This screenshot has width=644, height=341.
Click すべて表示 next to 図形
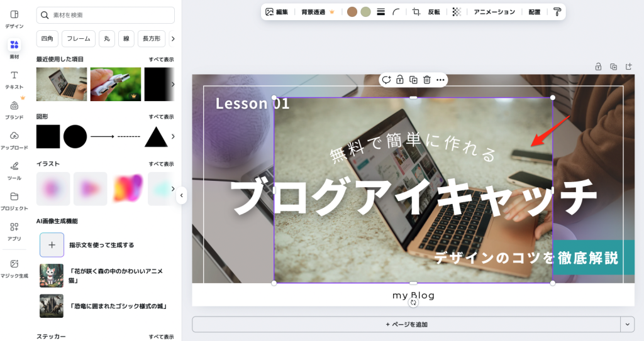click(x=161, y=117)
